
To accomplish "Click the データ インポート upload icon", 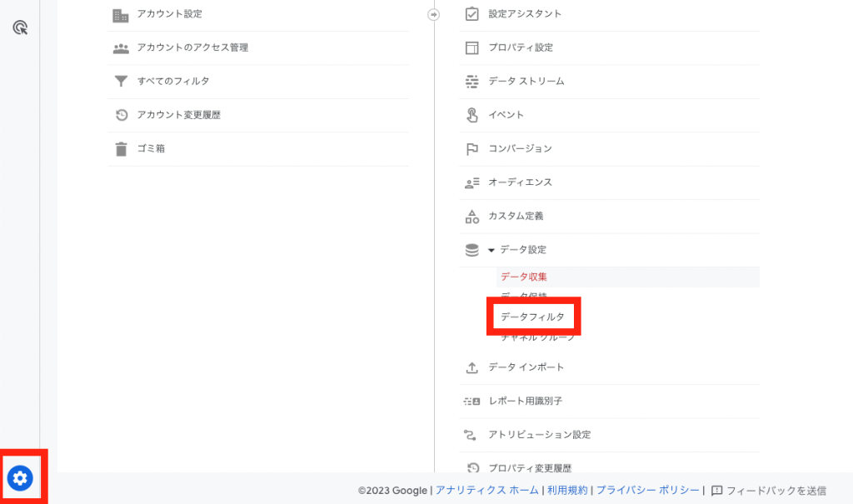I will click(x=471, y=367).
